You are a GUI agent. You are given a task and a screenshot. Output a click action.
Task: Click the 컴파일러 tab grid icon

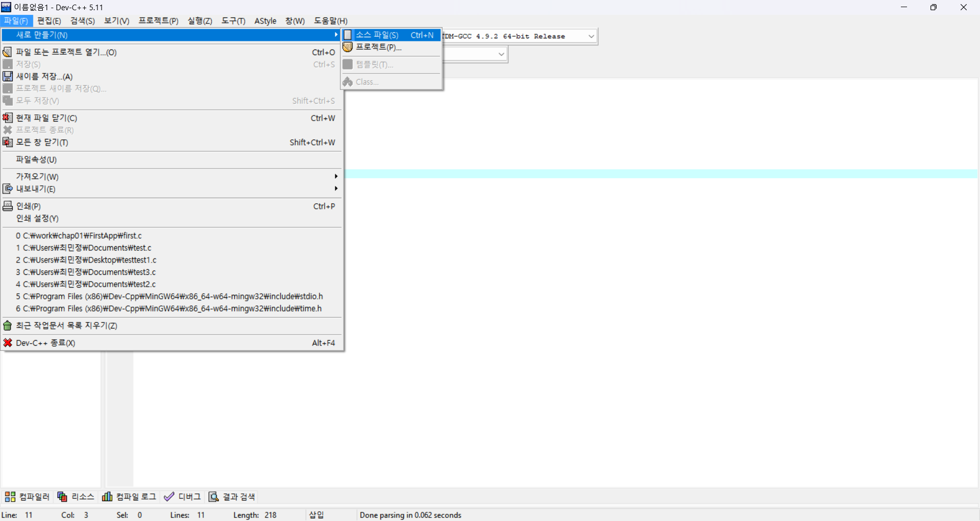[10, 496]
